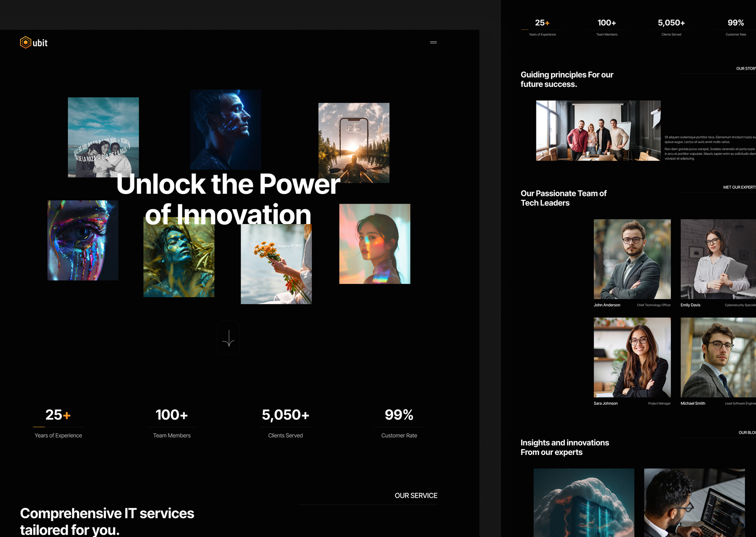Open the man coding on laptop blog image
Image resolution: width=756 pixels, height=537 pixels.
point(694,502)
